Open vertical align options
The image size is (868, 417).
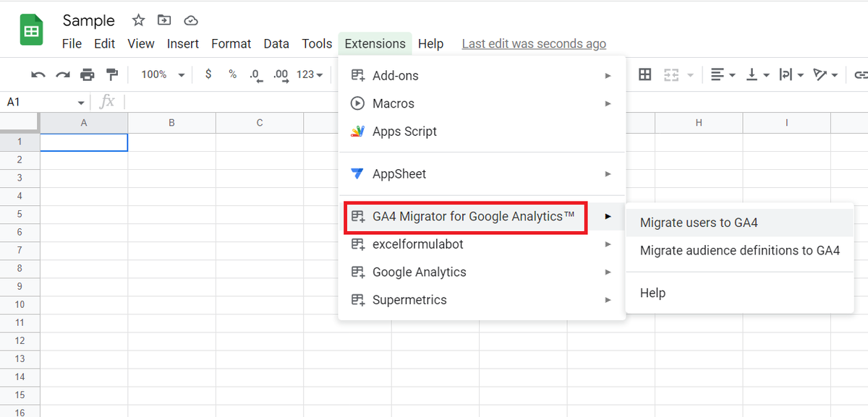tap(757, 74)
